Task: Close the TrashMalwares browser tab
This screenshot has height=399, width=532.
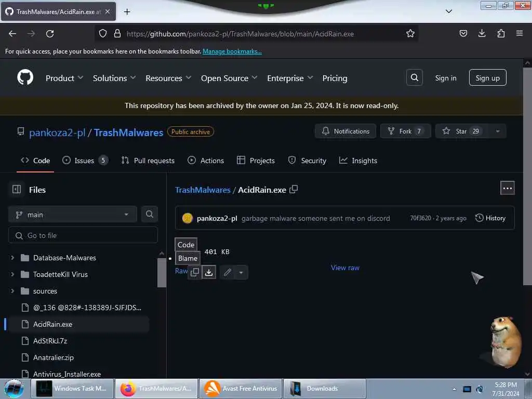Action: point(108,11)
